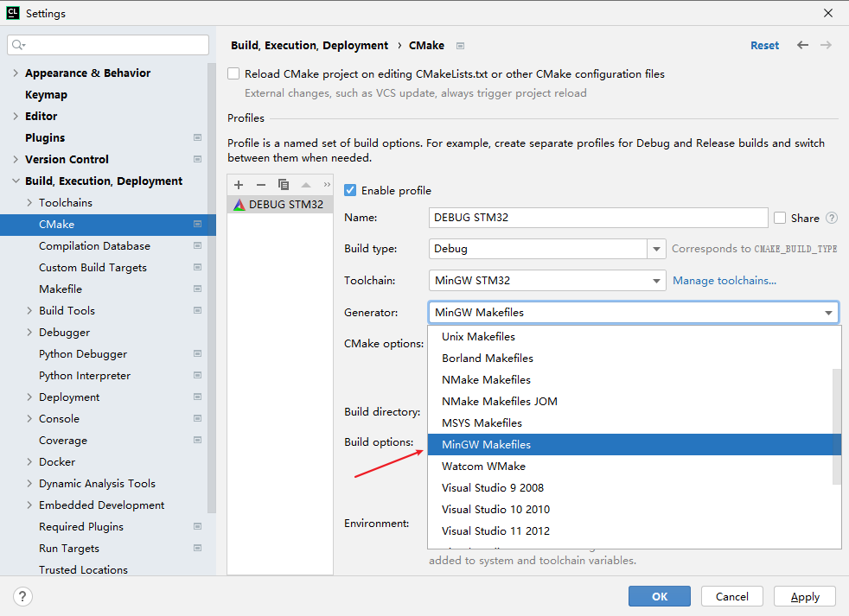Expand the Build Tools node
The width and height of the screenshot is (849, 616).
coord(29,311)
